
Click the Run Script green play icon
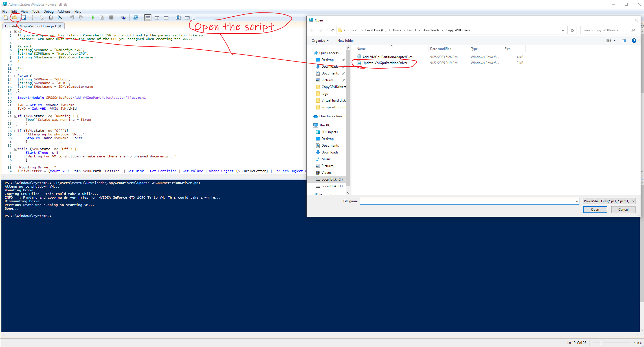click(93, 17)
